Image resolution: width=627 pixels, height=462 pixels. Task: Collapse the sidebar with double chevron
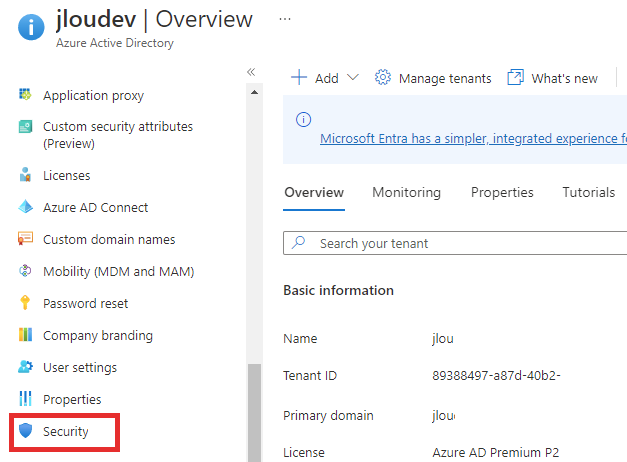251,72
